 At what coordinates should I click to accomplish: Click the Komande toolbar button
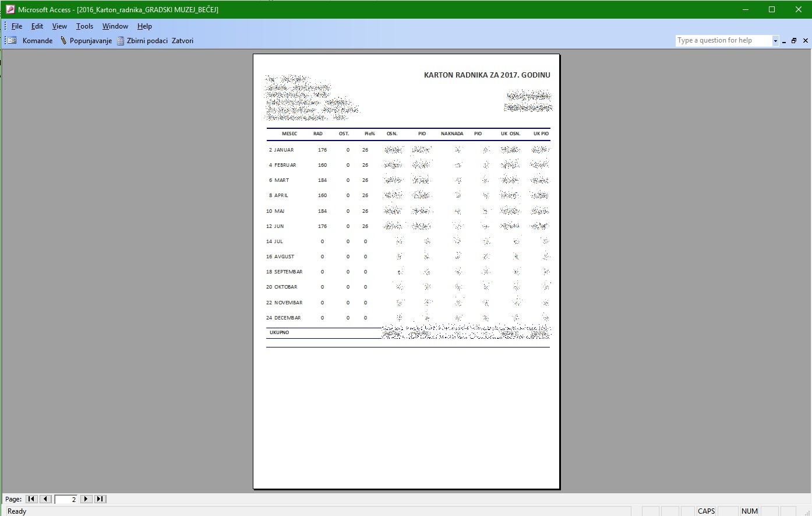point(30,41)
